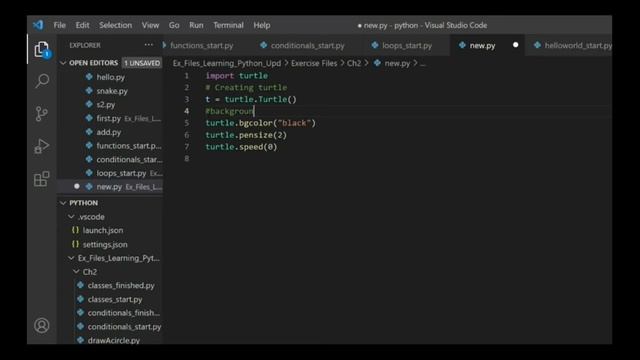Switch to the helloworld_start.py tab
This screenshot has width=640, height=360.
pyautogui.click(x=578, y=45)
